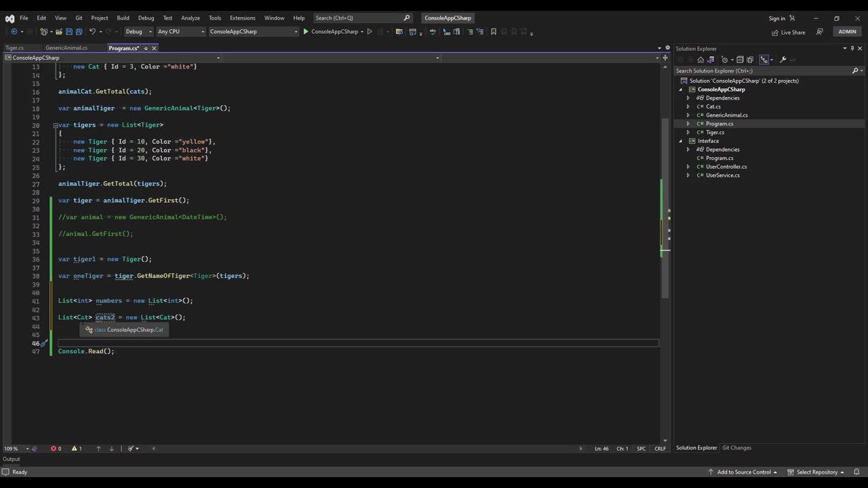Screen dimensions: 868x488
Task: Click Collapse All in Solution Explorer
Action: (740, 60)
